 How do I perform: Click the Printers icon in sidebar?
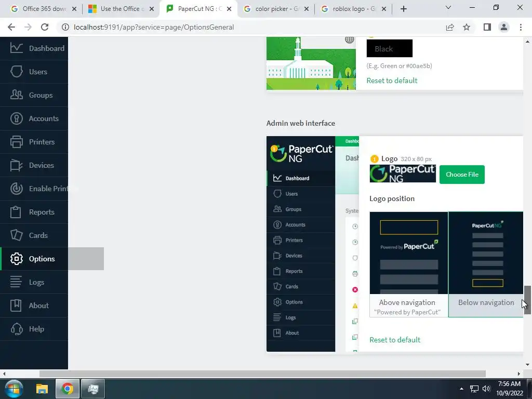(x=16, y=142)
